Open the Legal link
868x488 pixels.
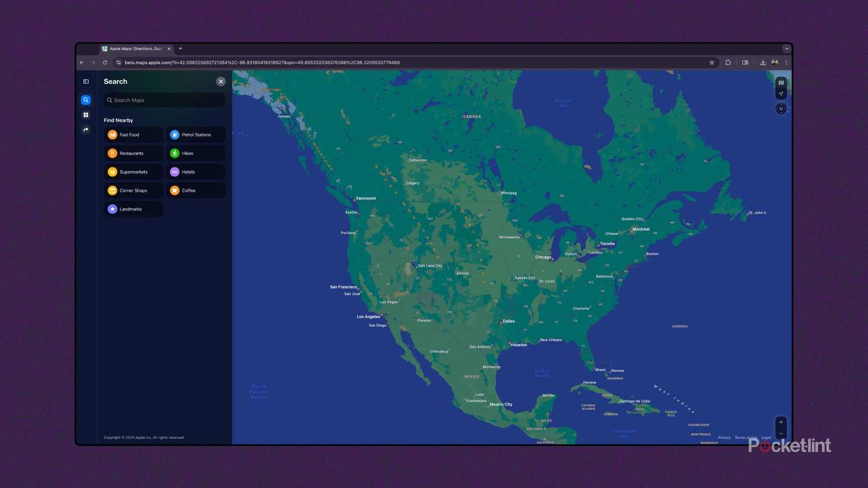click(766, 438)
